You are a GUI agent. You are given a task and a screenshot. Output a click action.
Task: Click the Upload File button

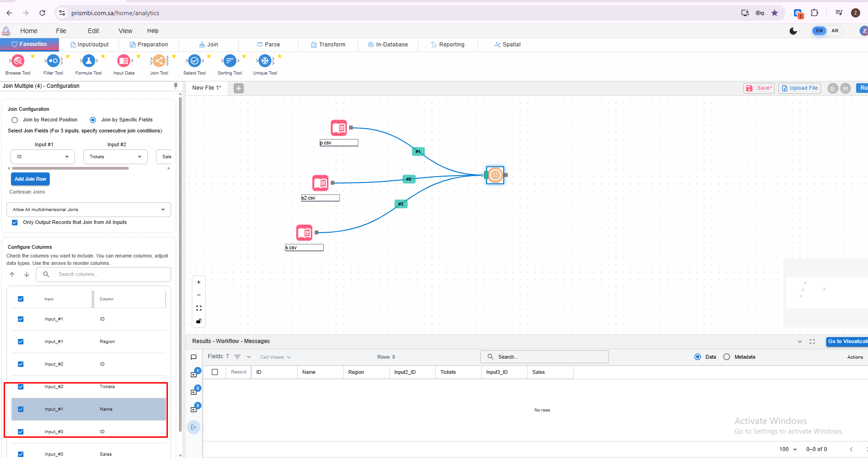(799, 88)
